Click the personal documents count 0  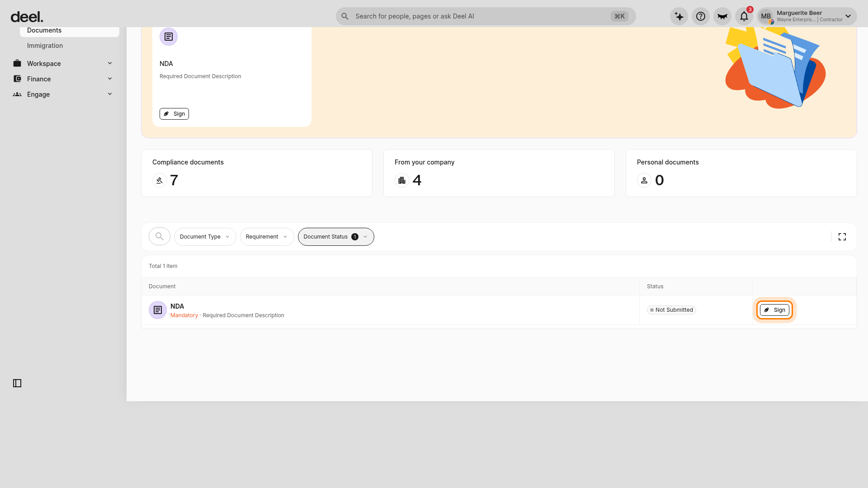[660, 180]
